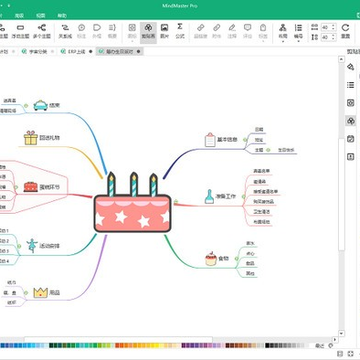The height and width of the screenshot is (360, 360).
Task: Collapse the red sofa topic's subtopics toggle
Action: click(x=16, y=187)
